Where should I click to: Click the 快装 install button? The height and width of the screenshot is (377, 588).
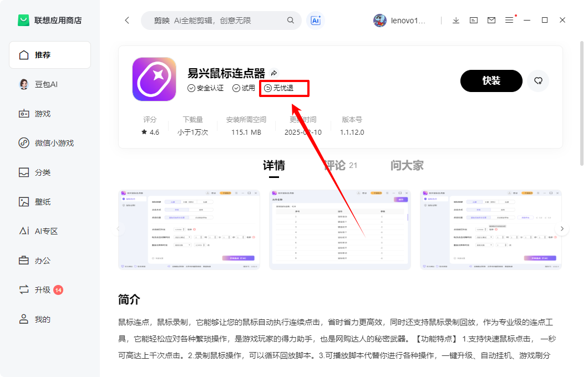tap(491, 80)
